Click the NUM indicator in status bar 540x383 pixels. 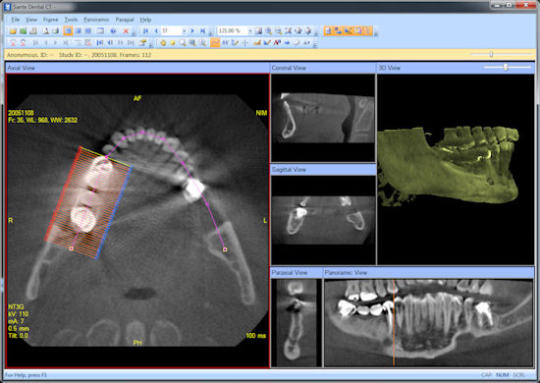(x=502, y=375)
